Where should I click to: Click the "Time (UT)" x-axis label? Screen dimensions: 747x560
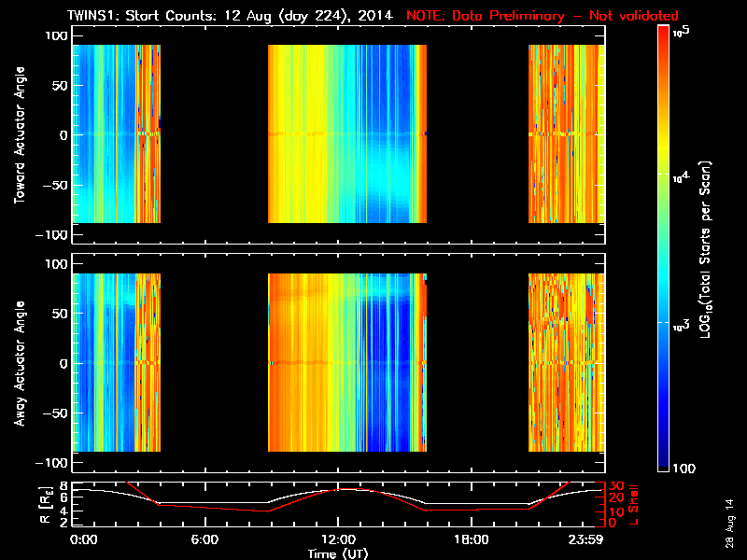338,553
